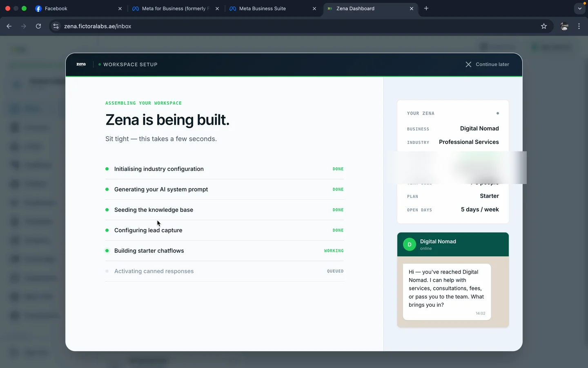Click the Meta Business Suite tab favicon
This screenshot has height=368, width=588.
(x=233, y=8)
